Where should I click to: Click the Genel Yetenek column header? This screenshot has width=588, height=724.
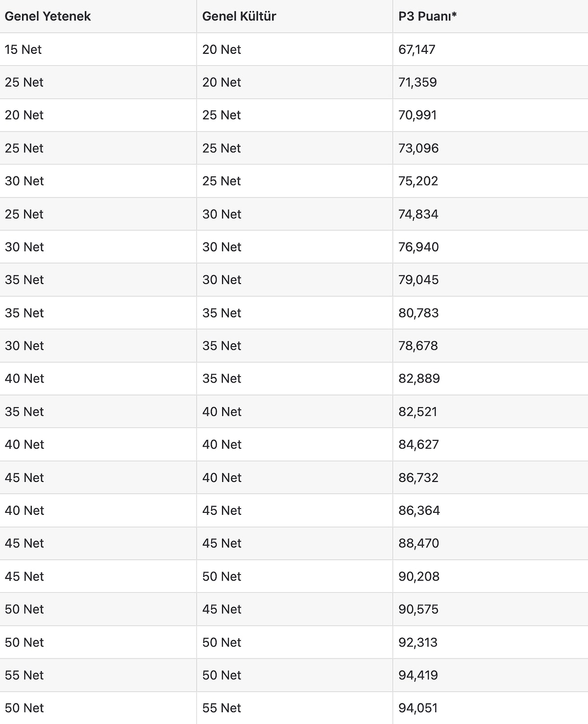click(48, 16)
